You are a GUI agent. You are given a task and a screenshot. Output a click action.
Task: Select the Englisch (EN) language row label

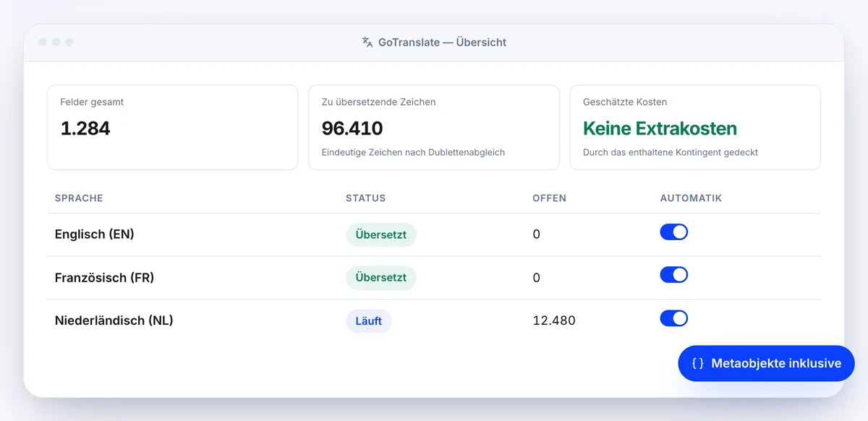[95, 234]
